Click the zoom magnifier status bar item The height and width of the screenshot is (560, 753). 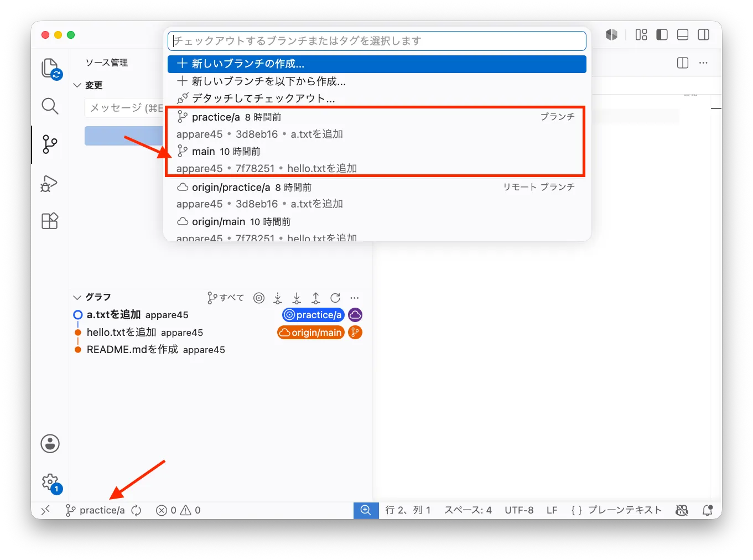pyautogui.click(x=366, y=510)
